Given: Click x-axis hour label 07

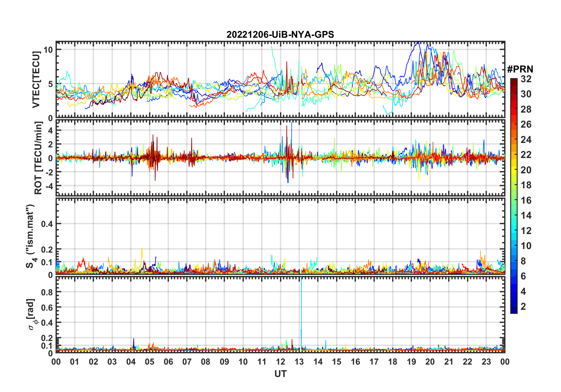Looking at the screenshot, I should tap(187, 362).
